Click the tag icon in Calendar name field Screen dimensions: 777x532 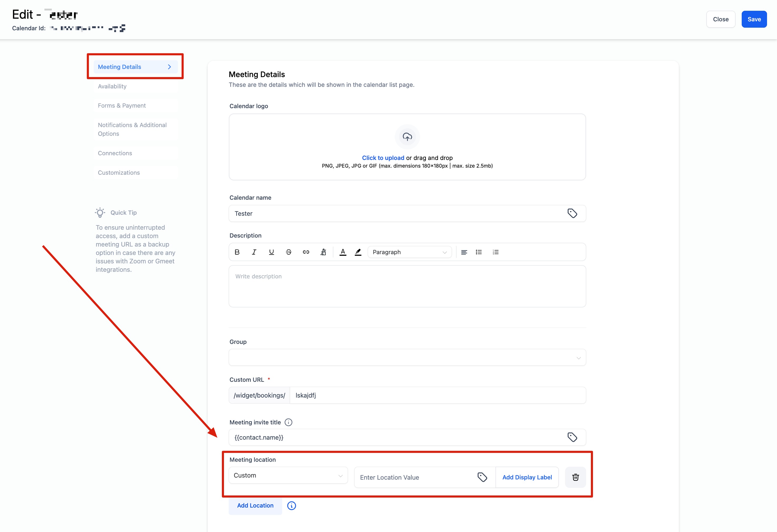pos(572,213)
